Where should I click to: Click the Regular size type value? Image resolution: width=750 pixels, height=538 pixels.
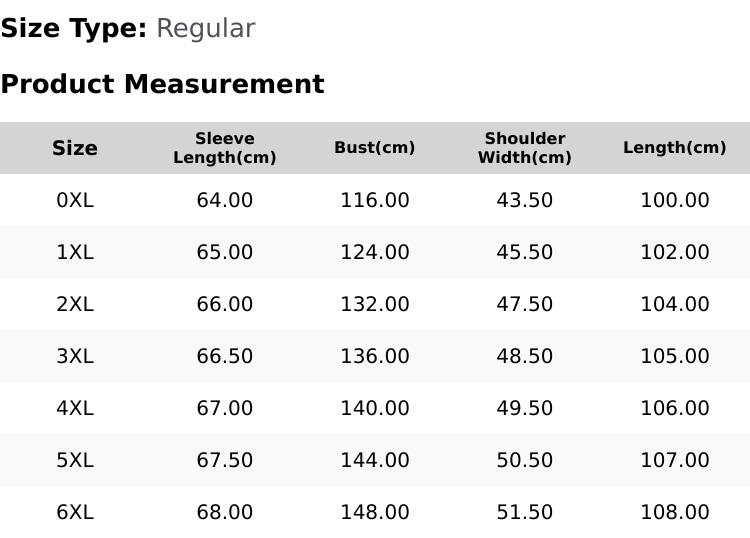click(206, 29)
